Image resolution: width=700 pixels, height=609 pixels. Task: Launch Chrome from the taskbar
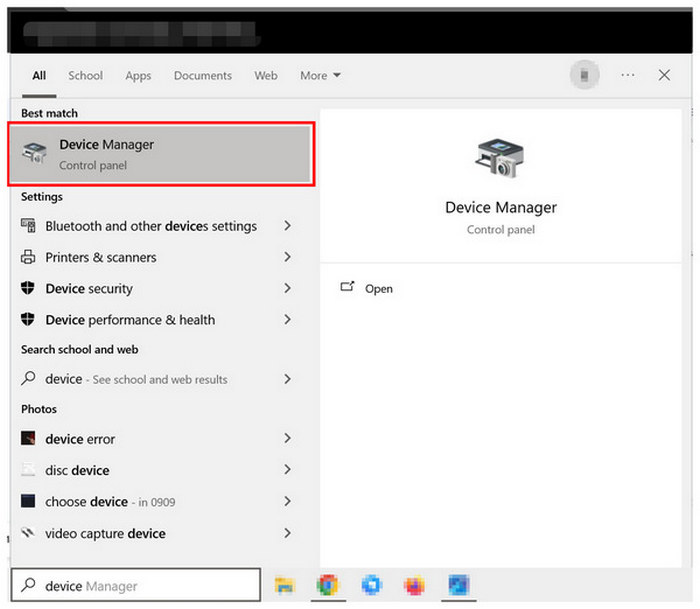[327, 586]
